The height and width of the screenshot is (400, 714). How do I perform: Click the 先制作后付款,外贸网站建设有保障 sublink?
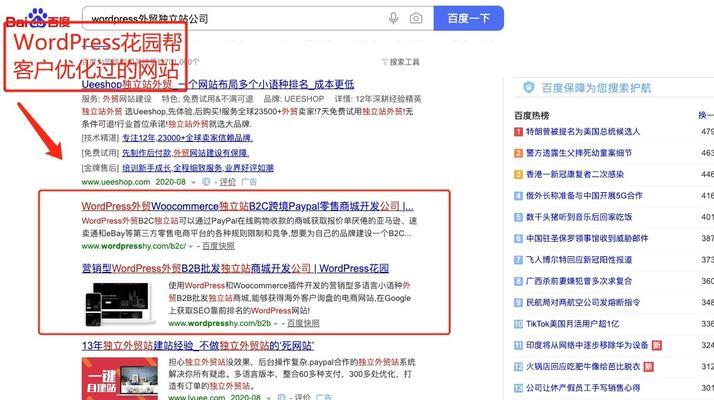tap(185, 153)
